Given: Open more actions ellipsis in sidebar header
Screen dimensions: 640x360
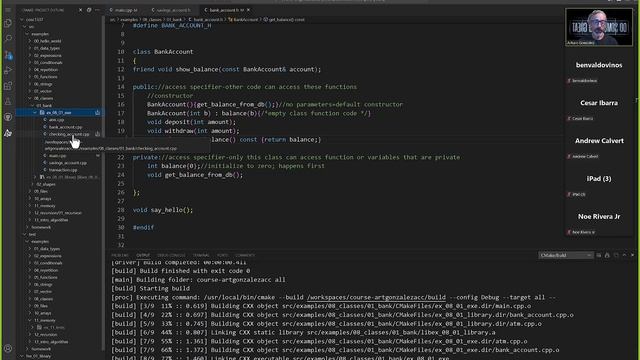Looking at the screenshot, I should 97,10.
